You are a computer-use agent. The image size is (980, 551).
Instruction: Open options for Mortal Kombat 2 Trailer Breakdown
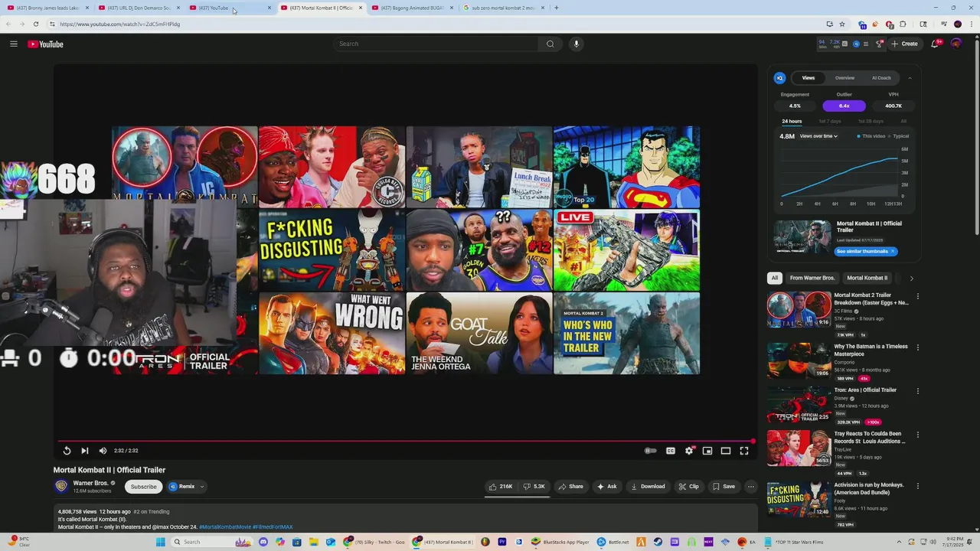tap(917, 296)
